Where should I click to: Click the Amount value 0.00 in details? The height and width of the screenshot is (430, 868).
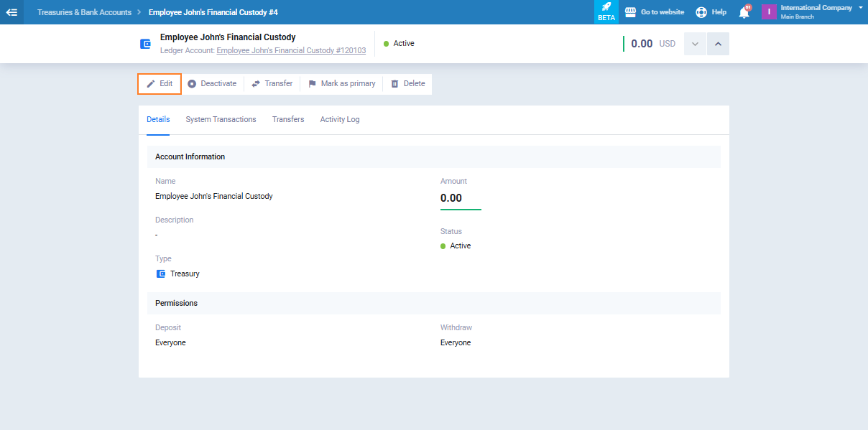pos(451,198)
